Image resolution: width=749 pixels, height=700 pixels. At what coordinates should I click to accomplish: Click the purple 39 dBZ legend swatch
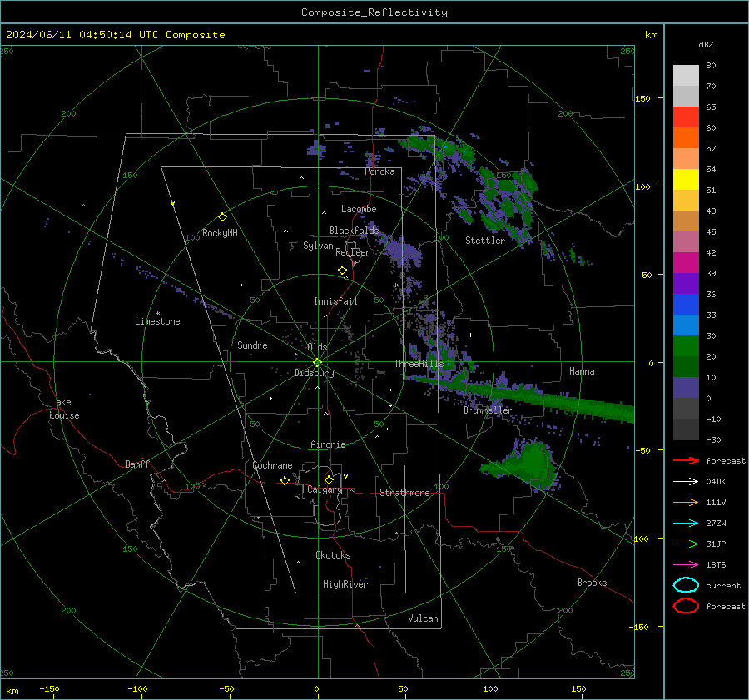686,283
